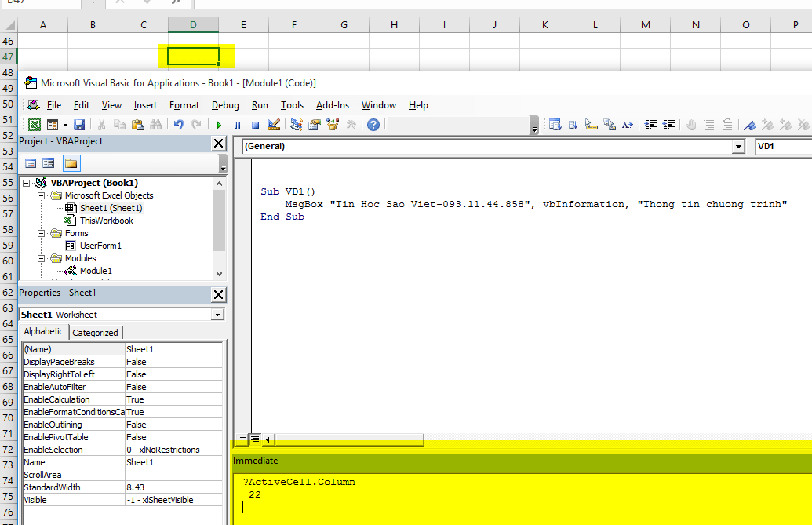Open the File menu
Image resolution: width=812 pixels, height=525 pixels.
tap(54, 105)
